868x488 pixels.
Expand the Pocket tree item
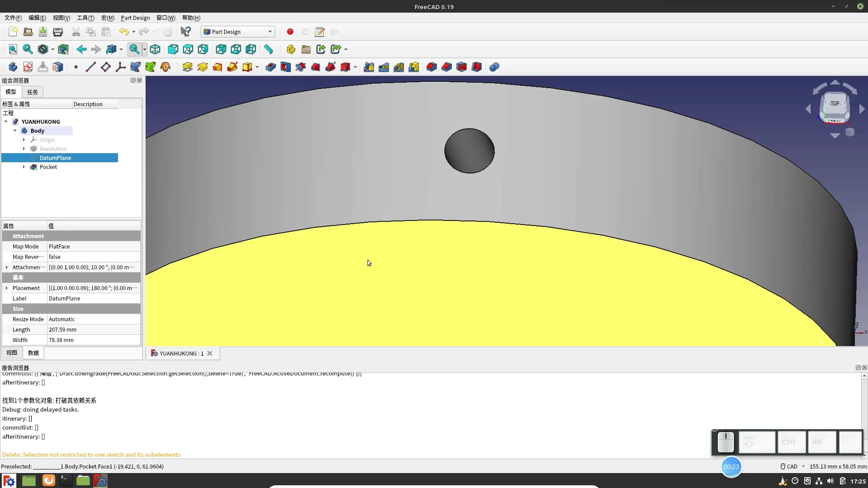(24, 167)
